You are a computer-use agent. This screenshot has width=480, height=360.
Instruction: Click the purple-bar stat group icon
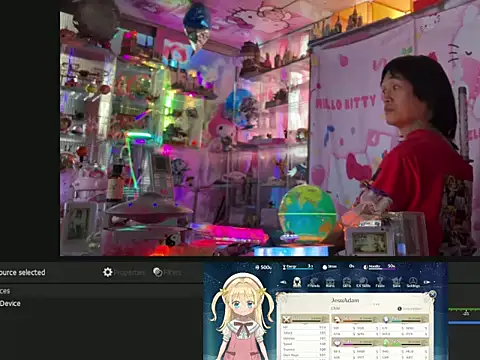[337, 343]
